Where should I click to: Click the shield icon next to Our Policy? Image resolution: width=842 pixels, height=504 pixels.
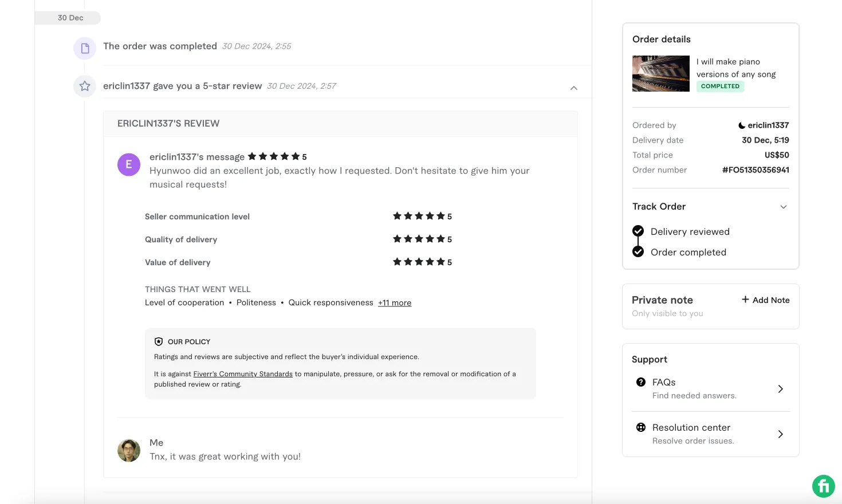pos(159,341)
